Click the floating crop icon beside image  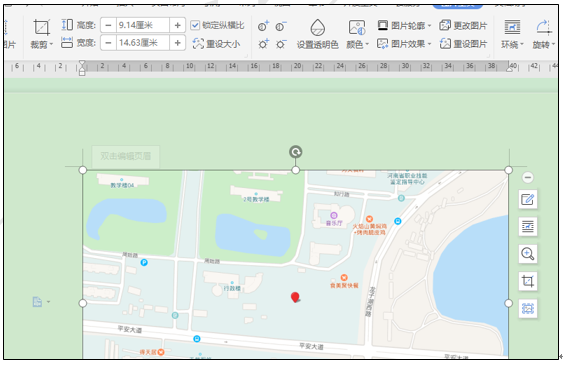click(x=527, y=281)
